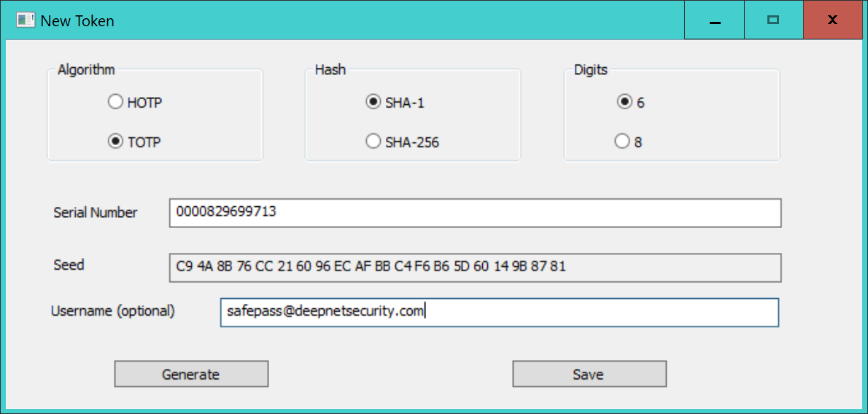Choose the TOTP algorithm radio button

[x=115, y=142]
